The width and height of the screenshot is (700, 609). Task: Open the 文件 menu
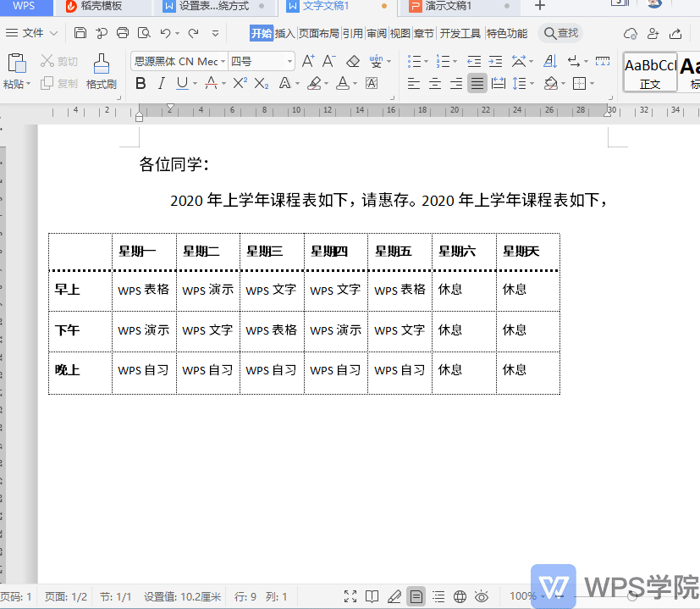pyautogui.click(x=31, y=33)
